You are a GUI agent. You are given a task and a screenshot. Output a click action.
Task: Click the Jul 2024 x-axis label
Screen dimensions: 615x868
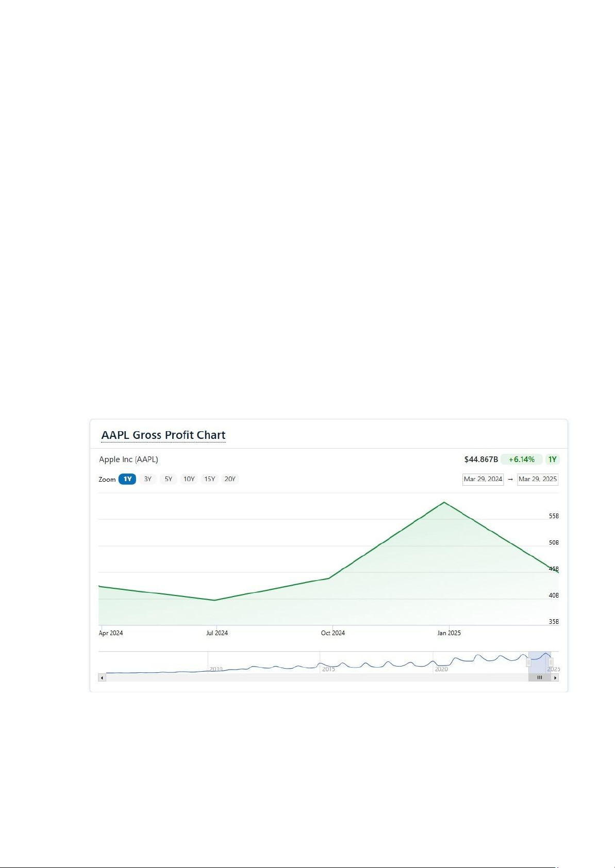tap(217, 633)
